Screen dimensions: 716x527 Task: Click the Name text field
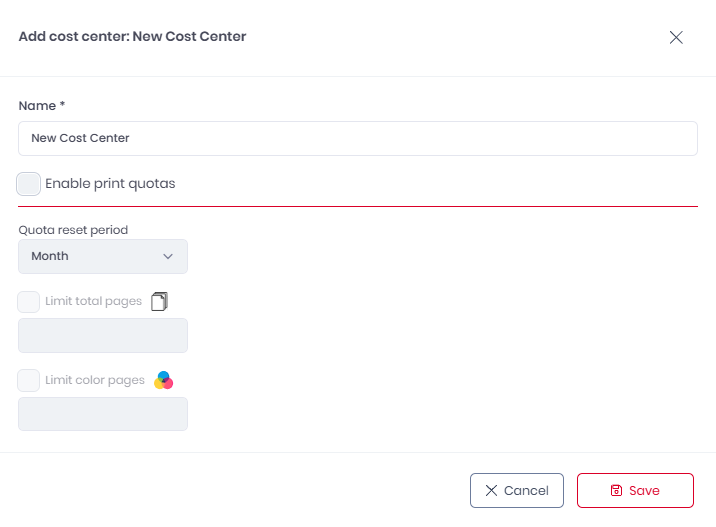[x=357, y=139]
